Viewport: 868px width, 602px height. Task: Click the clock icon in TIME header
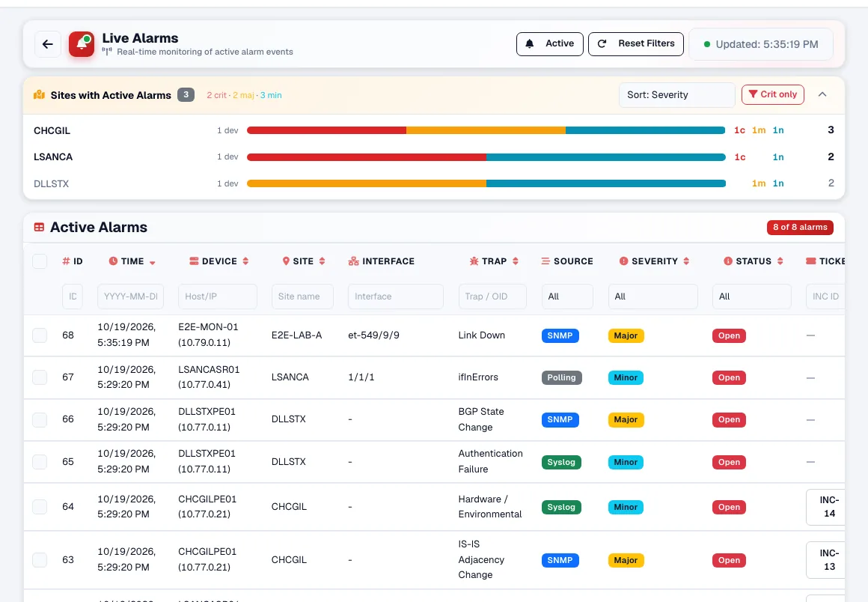point(113,261)
